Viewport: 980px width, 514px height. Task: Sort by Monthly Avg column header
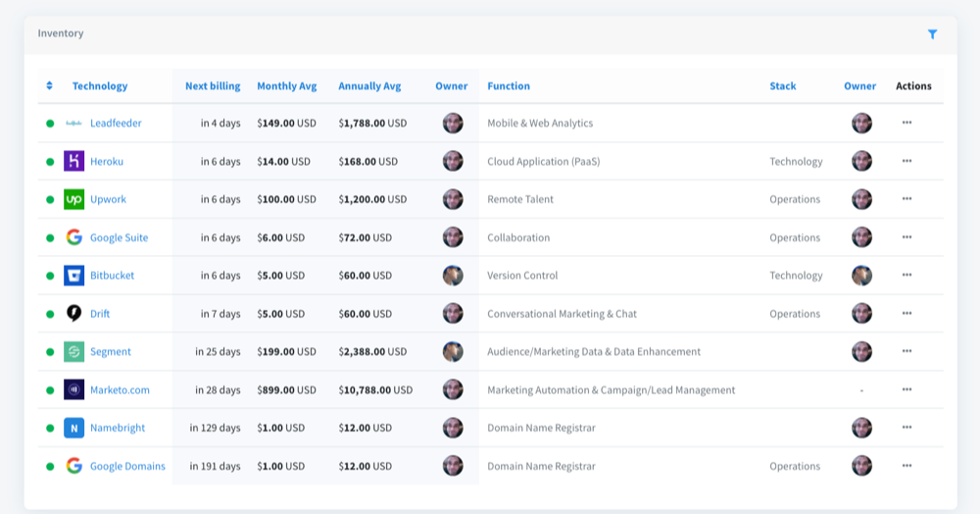[x=286, y=86]
